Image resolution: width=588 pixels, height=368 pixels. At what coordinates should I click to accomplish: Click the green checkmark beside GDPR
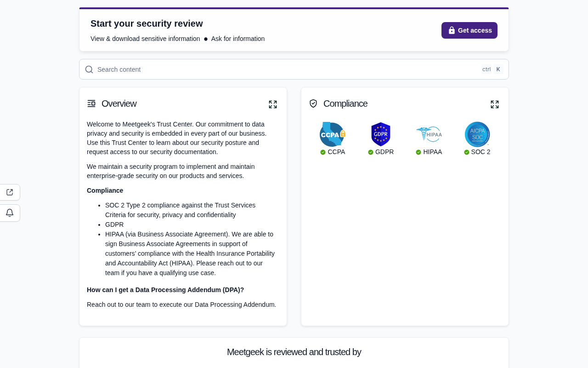pyautogui.click(x=371, y=152)
